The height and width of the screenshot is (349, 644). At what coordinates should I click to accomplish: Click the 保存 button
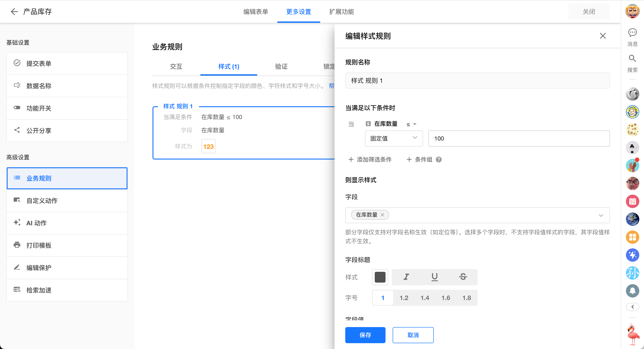365,335
